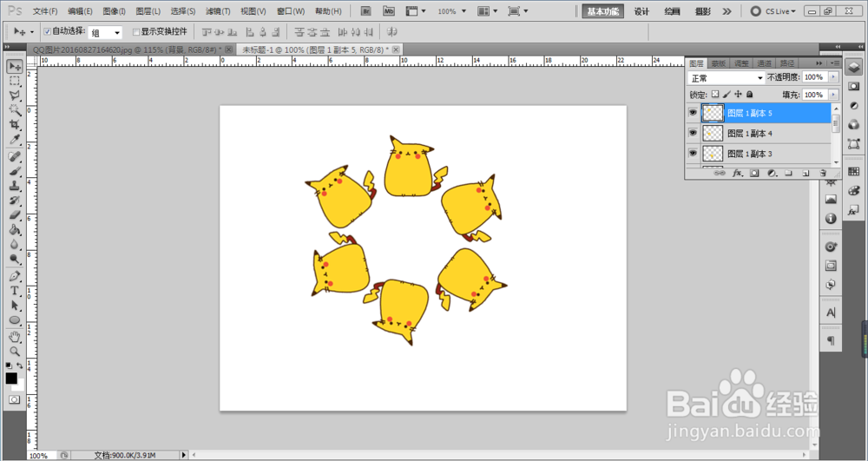868x461 pixels.
Task: Hide the 图层 1 副本 5 layer
Action: coord(693,113)
